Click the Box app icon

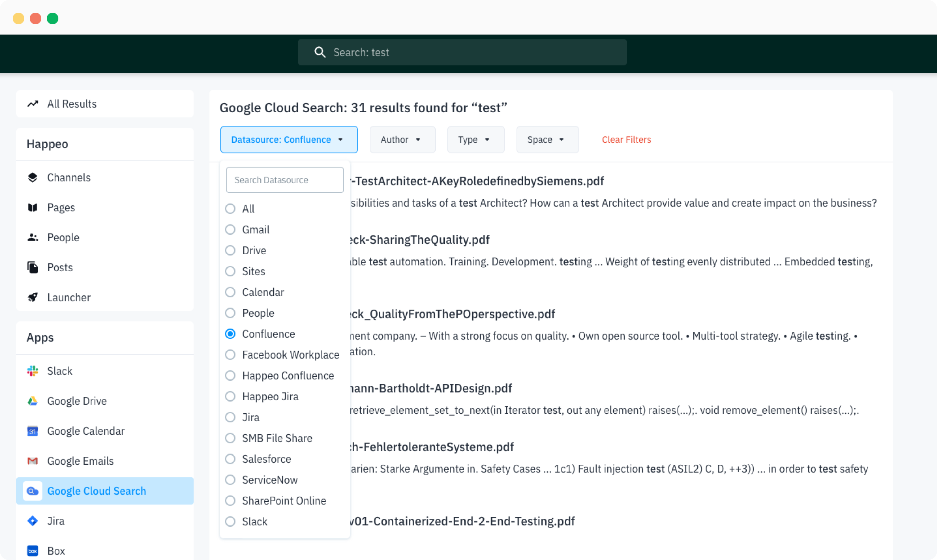click(33, 551)
